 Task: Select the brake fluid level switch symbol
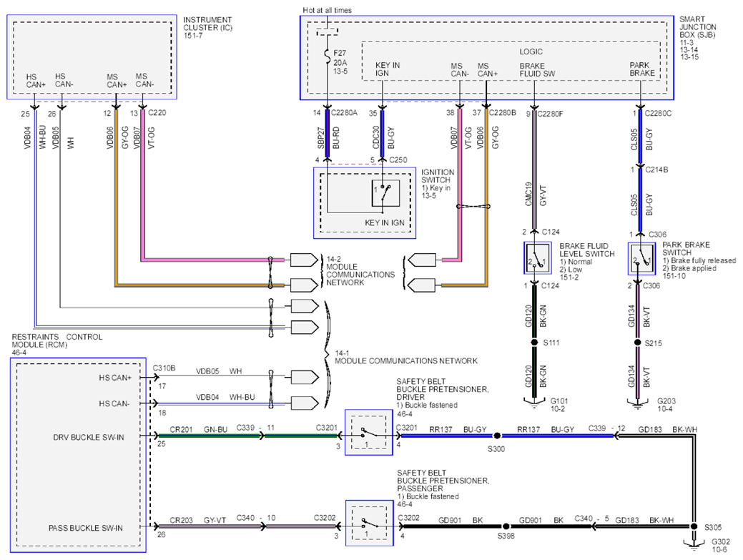(x=537, y=257)
